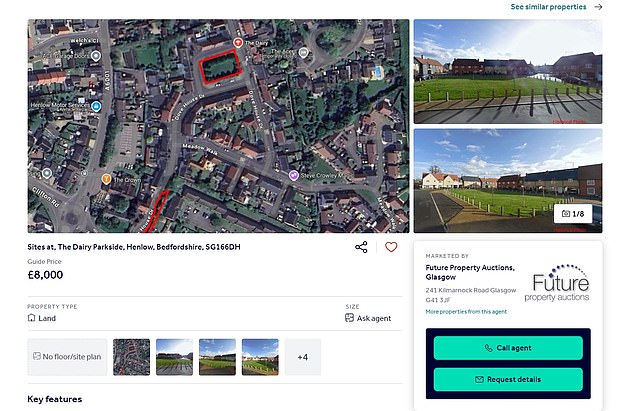Screen dimensions: 634x411
Task: Show the +4 additional photos
Action: pos(303,357)
